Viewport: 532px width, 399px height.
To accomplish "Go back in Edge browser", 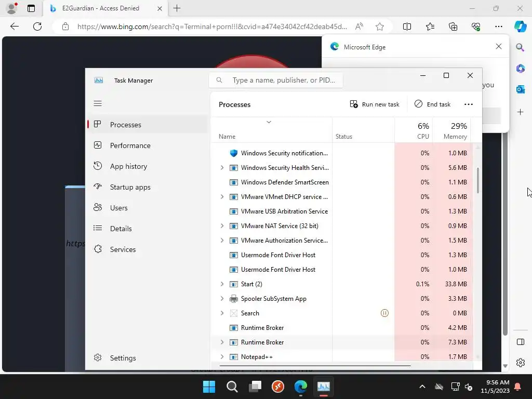I will tap(14, 26).
